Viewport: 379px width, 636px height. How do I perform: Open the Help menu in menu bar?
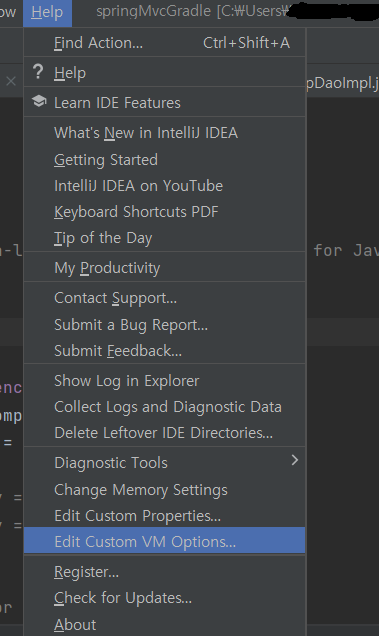(47, 13)
